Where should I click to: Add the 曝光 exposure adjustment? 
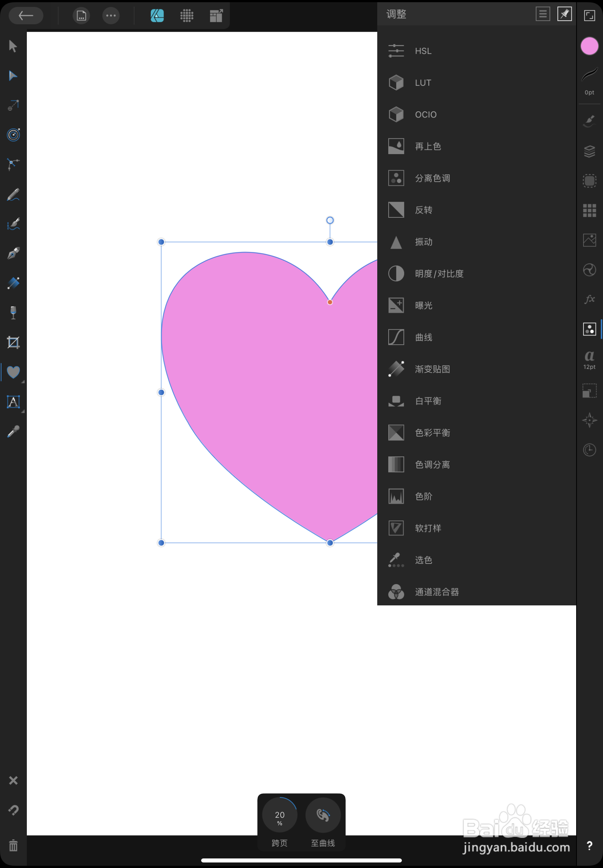pos(477,305)
